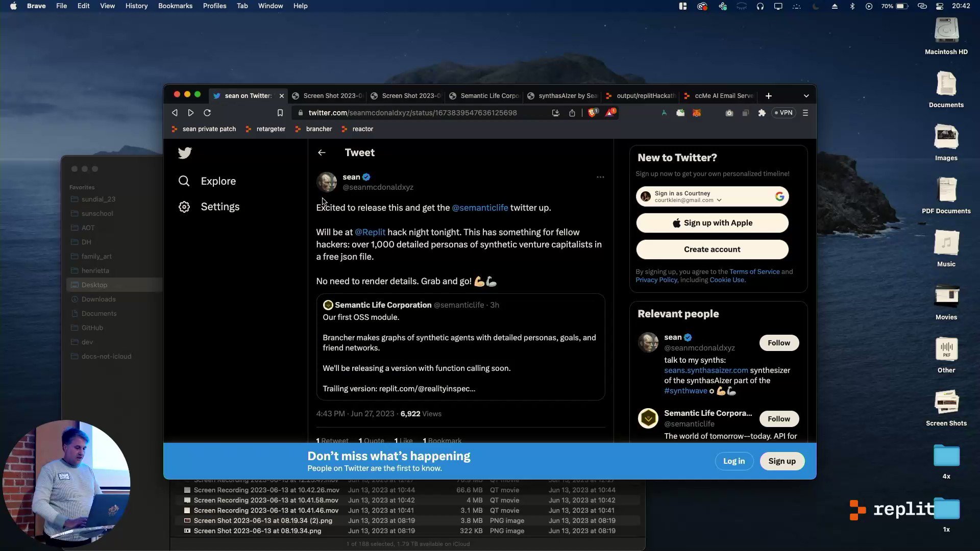Viewport: 980px width, 551px height.
Task: Click 'Create account' button
Action: (712, 249)
